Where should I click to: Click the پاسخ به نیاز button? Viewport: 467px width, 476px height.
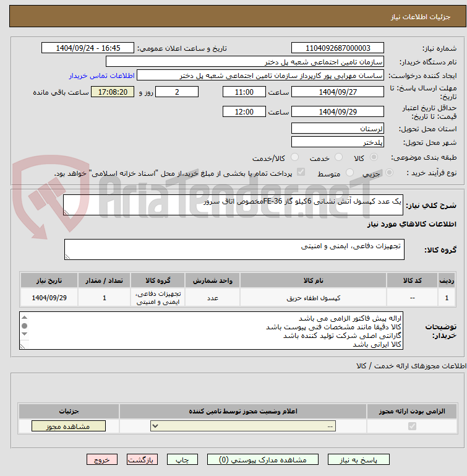point(358,460)
